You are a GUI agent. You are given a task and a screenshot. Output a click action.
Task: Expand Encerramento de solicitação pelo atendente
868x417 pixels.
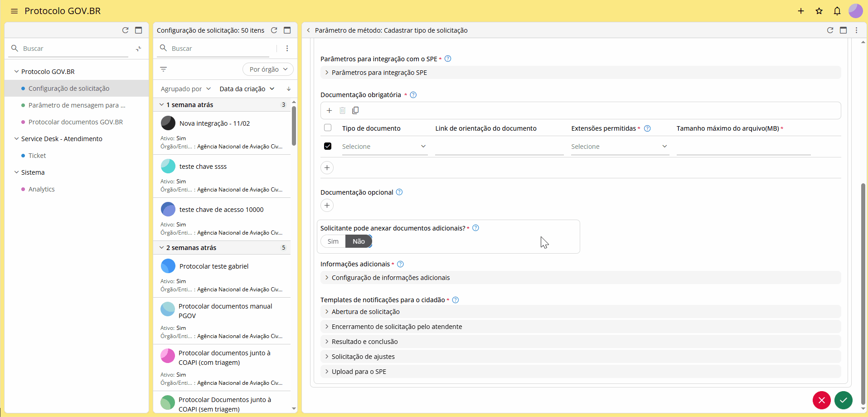581,327
